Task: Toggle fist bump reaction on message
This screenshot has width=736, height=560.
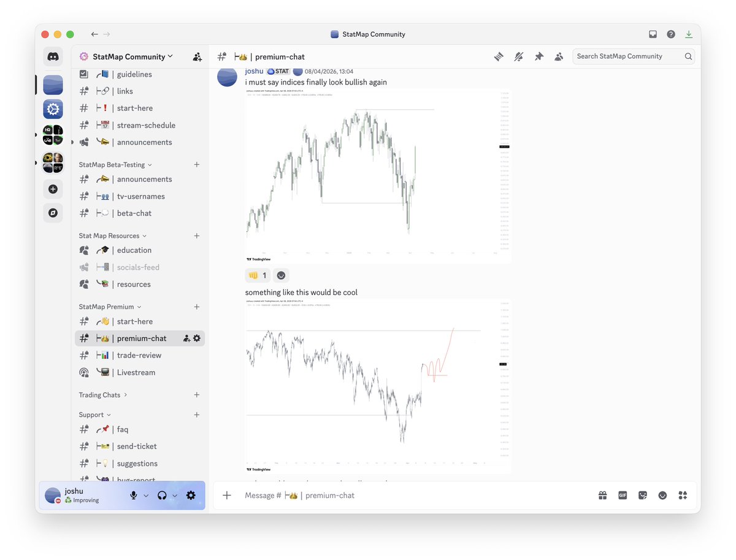Action: 258,275
